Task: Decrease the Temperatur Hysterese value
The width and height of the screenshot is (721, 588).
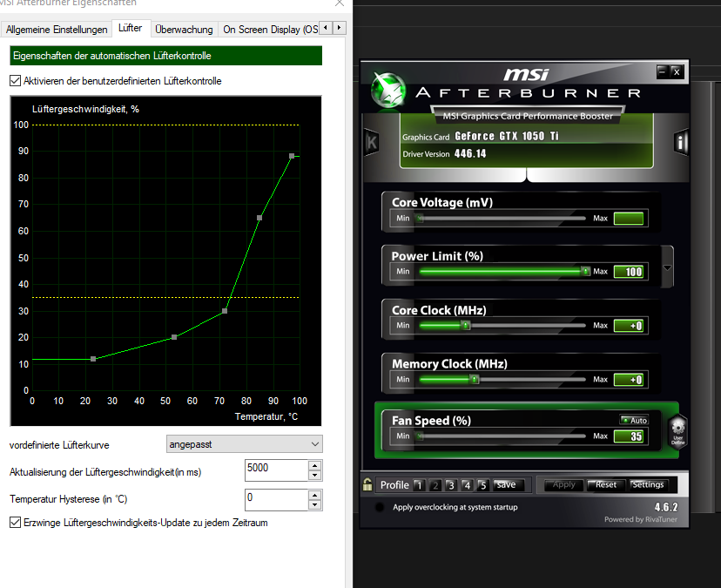Action: coord(315,504)
